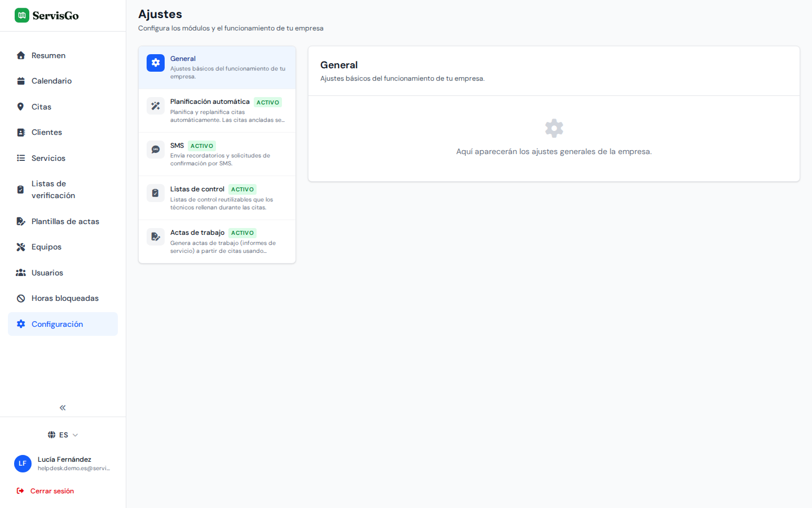Screen dimensions: 812x508
Task: Open Planificación automática settings
Action: (217, 111)
